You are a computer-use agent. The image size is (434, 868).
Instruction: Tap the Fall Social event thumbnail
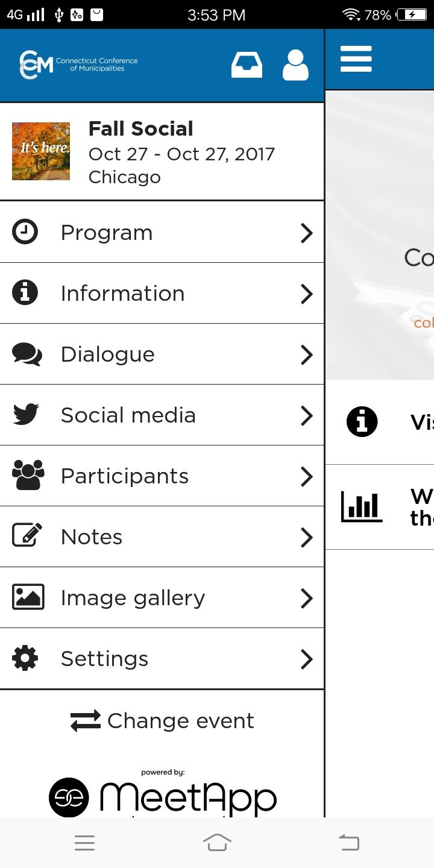pyautogui.click(x=41, y=151)
